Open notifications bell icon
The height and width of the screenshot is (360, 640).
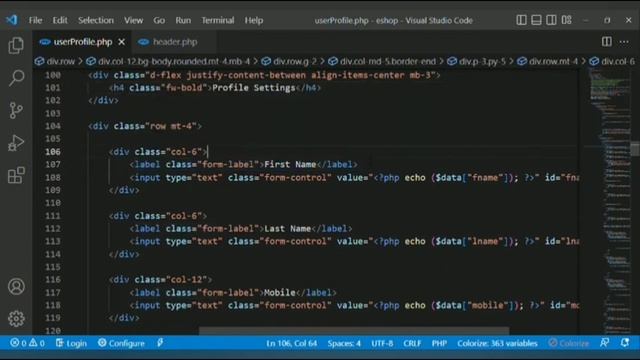625,343
